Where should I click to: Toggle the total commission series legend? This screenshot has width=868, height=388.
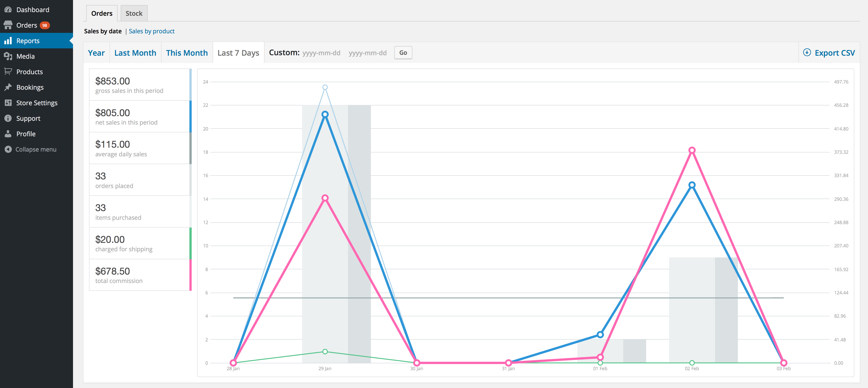pyautogui.click(x=139, y=275)
